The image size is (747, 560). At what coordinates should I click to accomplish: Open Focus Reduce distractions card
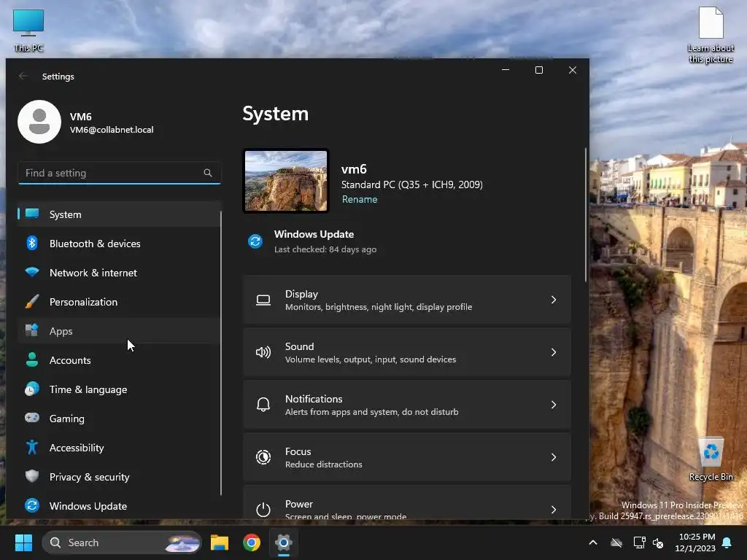pos(407,457)
